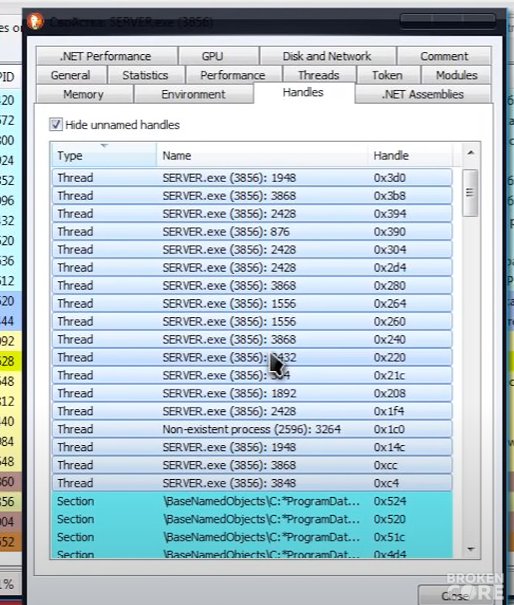The image size is (514, 605).
Task: Toggle the Hide unnamed handles checkbox
Action: 56,124
